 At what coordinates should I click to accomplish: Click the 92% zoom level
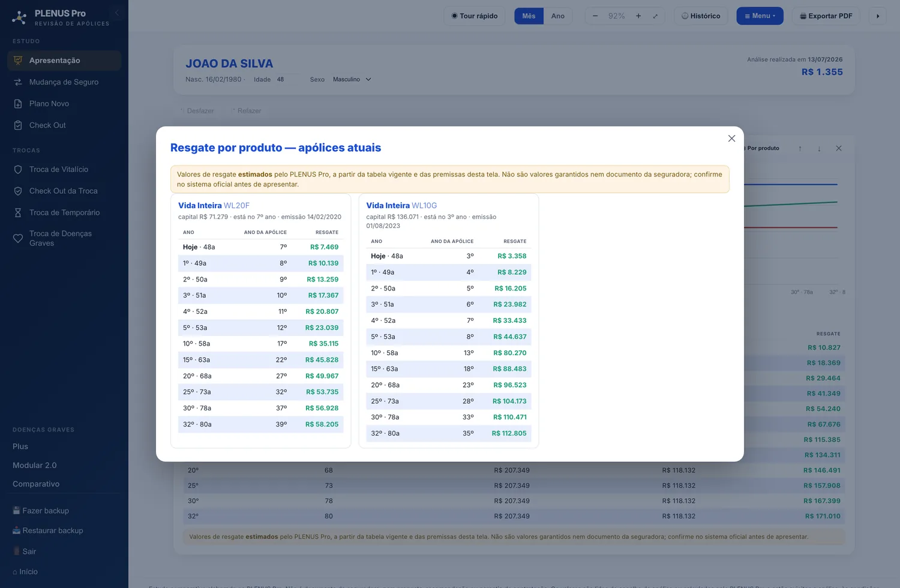pyautogui.click(x=617, y=16)
